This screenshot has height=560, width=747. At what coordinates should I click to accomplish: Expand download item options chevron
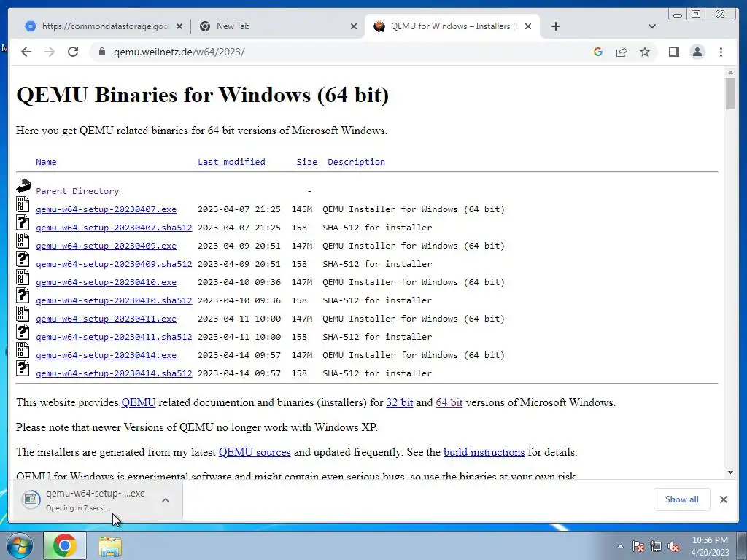[166, 500]
